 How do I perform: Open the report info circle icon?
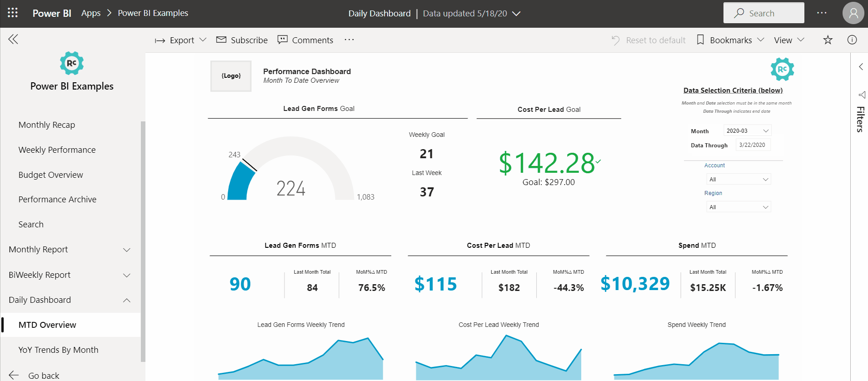coord(852,40)
